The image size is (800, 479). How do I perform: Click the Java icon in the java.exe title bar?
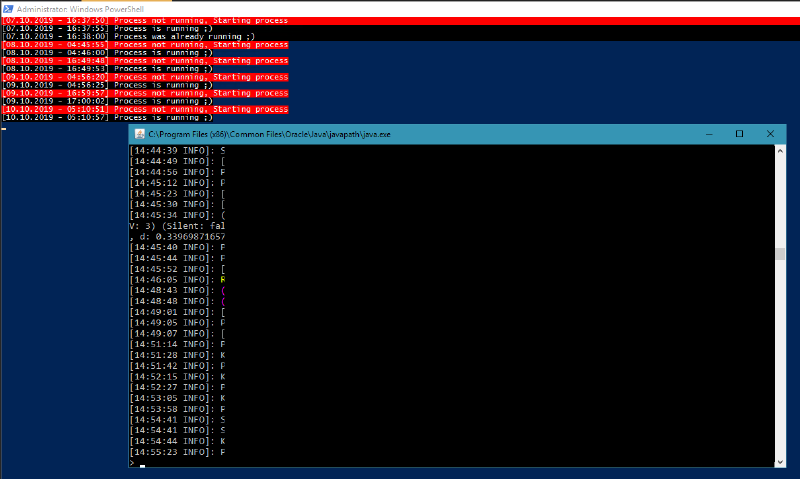(139, 134)
